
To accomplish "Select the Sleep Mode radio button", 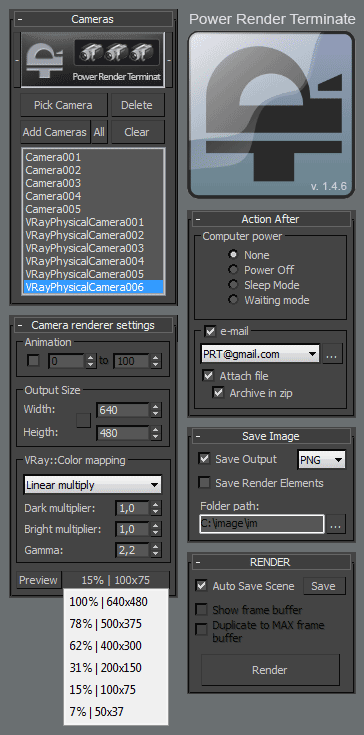I will tap(233, 285).
